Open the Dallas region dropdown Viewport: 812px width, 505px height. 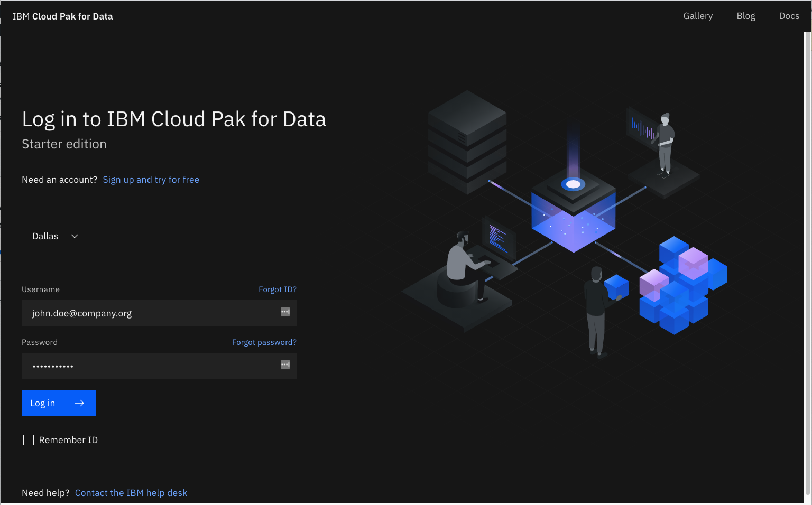coord(55,236)
